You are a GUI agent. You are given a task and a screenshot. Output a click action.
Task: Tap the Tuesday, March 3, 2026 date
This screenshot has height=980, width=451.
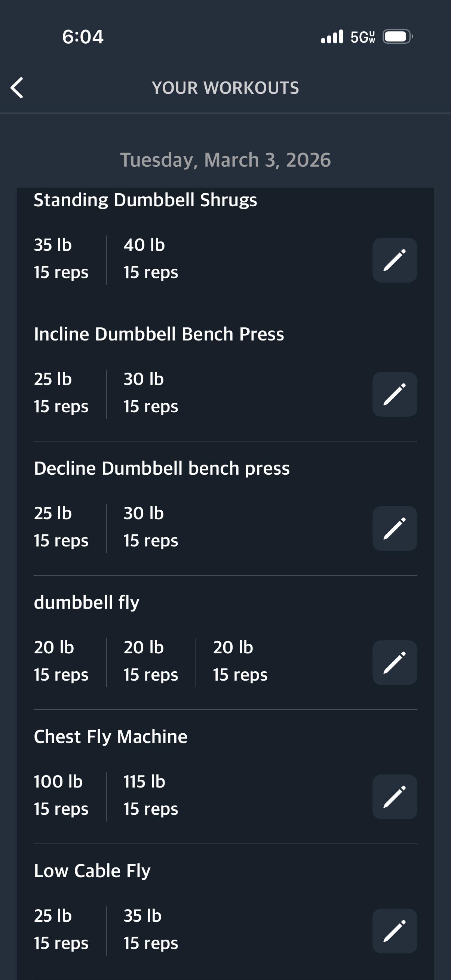(225, 160)
